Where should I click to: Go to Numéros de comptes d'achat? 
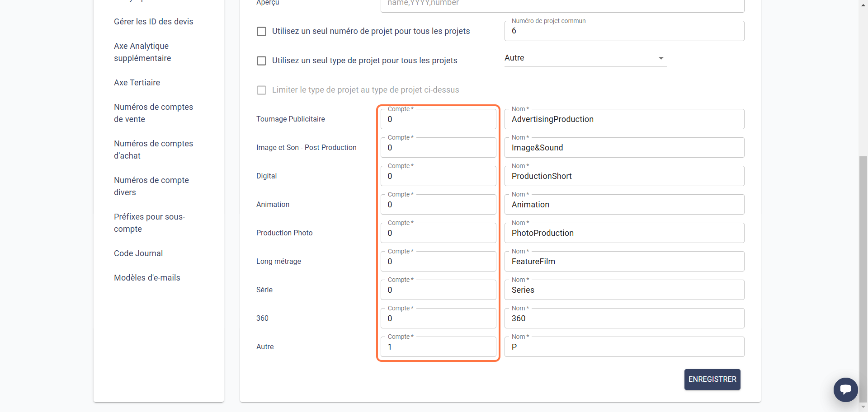pos(153,150)
